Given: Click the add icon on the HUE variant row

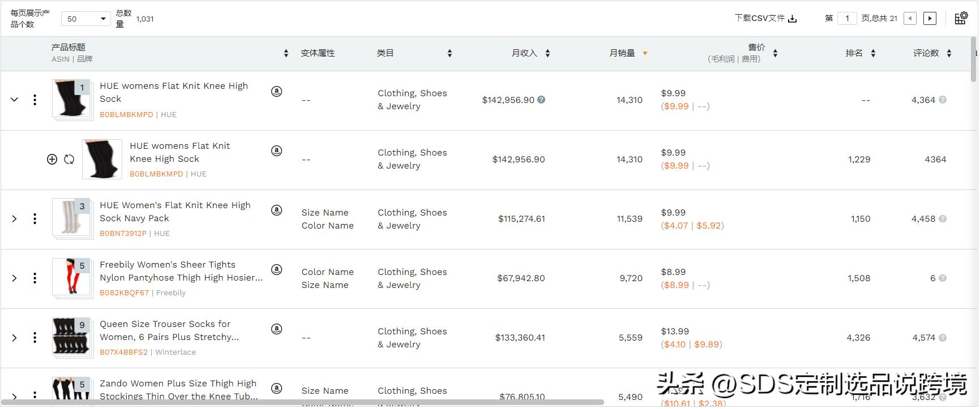Looking at the screenshot, I should coord(52,160).
